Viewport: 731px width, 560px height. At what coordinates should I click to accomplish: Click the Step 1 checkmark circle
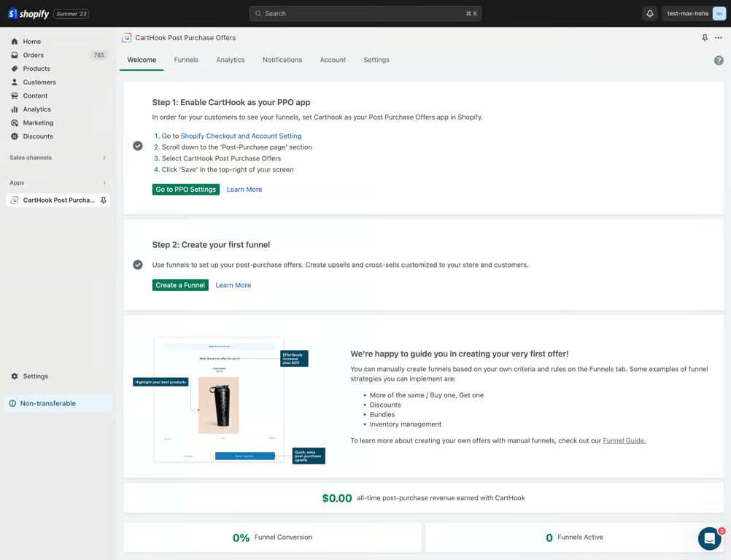[138, 146]
